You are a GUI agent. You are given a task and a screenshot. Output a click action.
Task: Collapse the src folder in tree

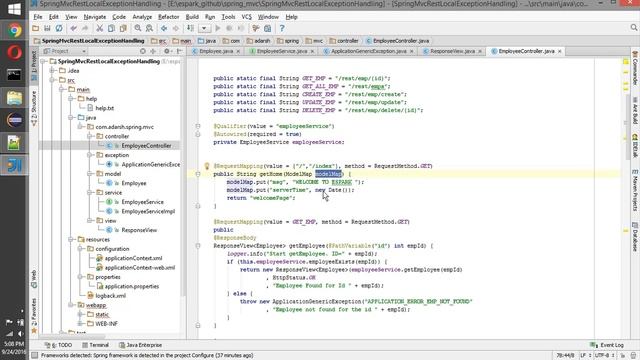(52, 80)
